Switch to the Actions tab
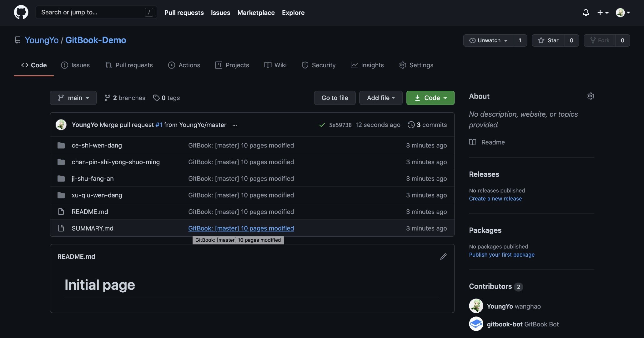 184,65
